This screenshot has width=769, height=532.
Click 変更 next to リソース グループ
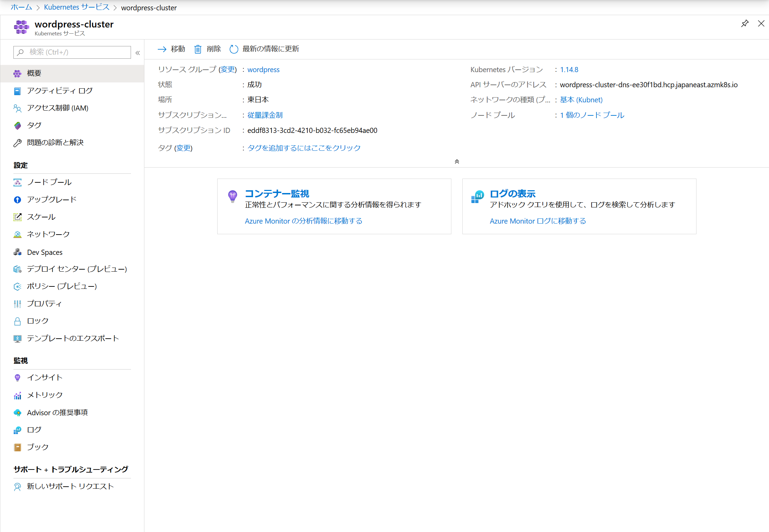228,69
